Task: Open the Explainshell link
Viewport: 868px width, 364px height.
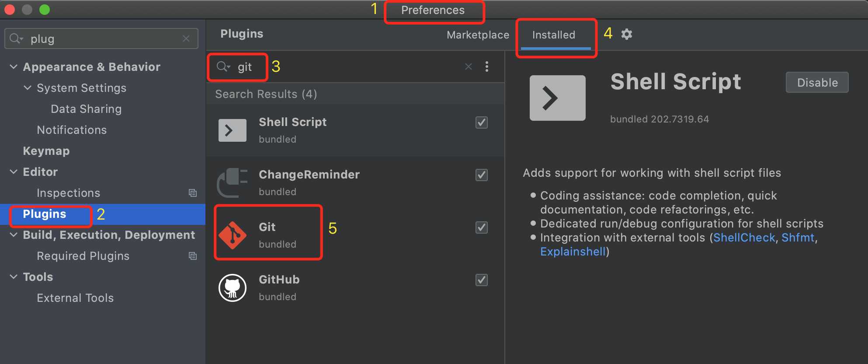Action: point(573,252)
